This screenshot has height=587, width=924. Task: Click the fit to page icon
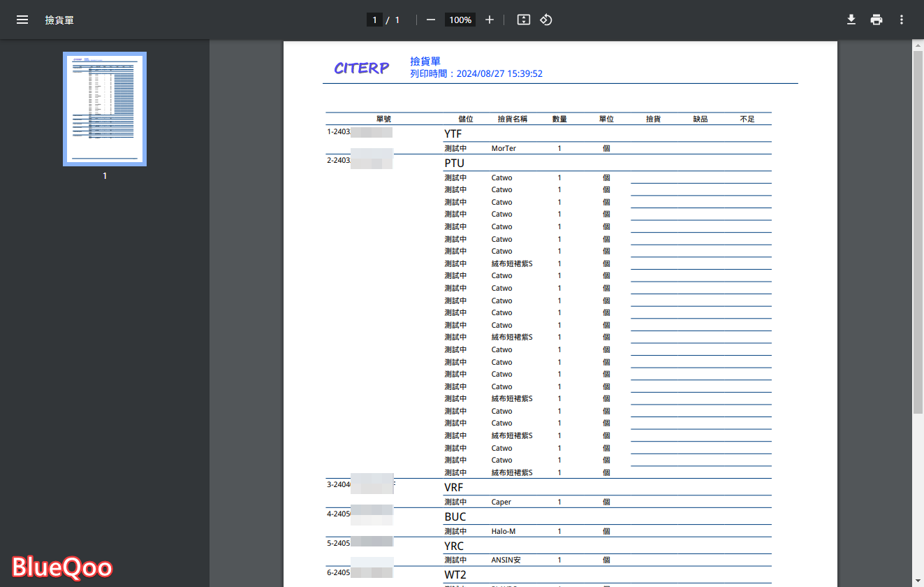[524, 20]
